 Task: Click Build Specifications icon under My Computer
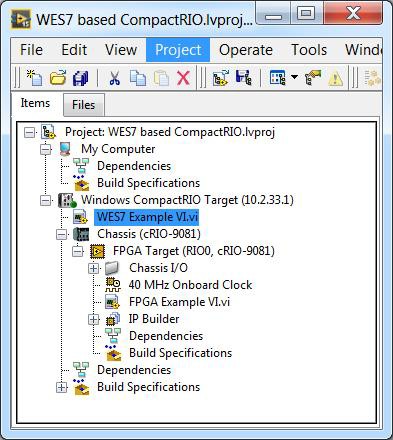[x=81, y=183]
